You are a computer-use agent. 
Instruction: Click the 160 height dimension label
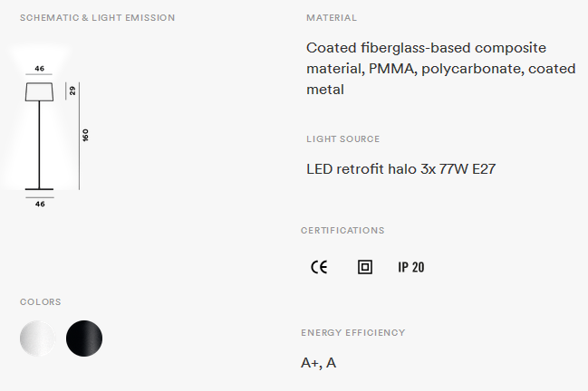pyautogui.click(x=85, y=135)
